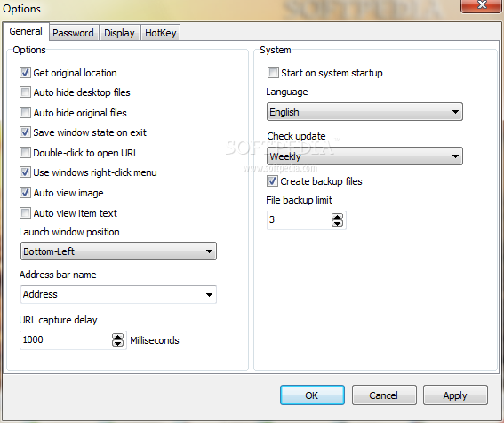Switch to the General tab
This screenshot has height=423, width=504.
click(26, 31)
